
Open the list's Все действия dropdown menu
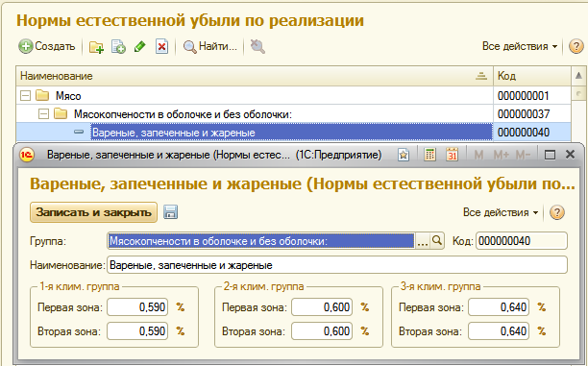click(520, 46)
